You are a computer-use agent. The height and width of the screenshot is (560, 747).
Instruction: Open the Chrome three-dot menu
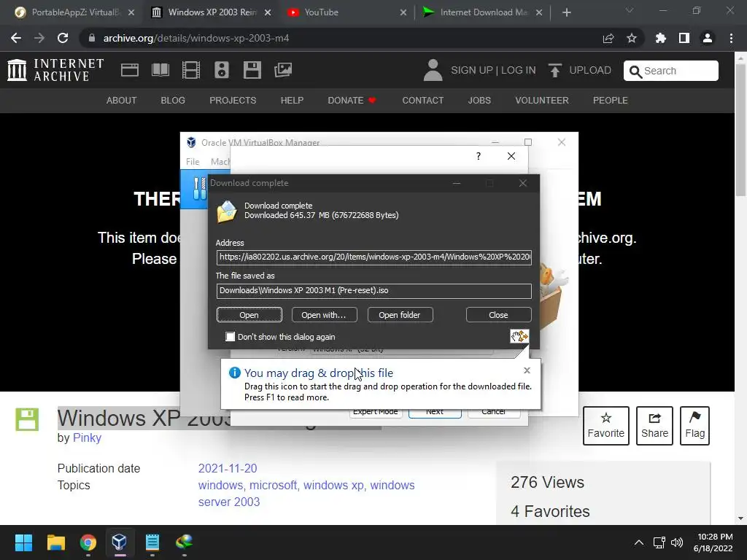(x=731, y=38)
